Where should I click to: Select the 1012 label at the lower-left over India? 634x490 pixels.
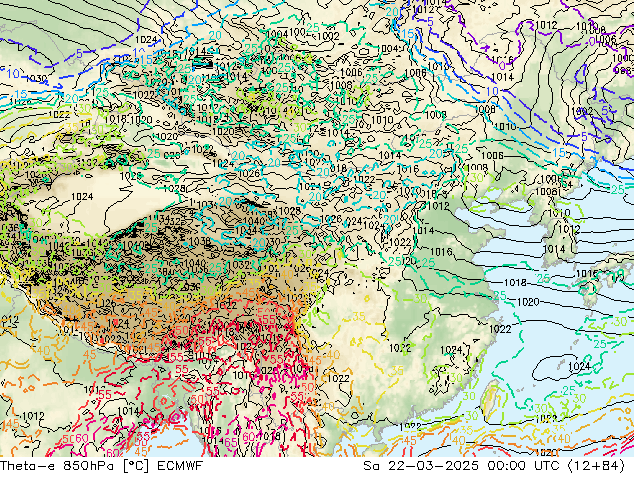33,416
